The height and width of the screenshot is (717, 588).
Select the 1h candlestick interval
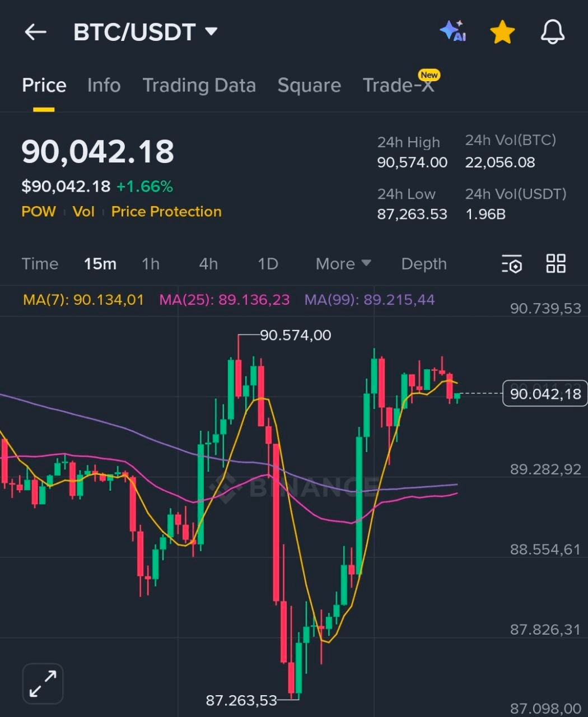click(150, 263)
